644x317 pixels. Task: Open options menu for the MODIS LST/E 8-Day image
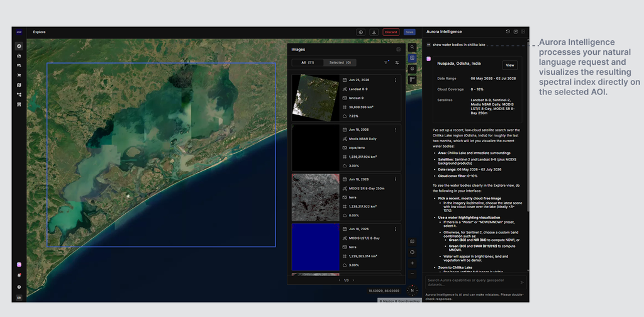(396, 229)
